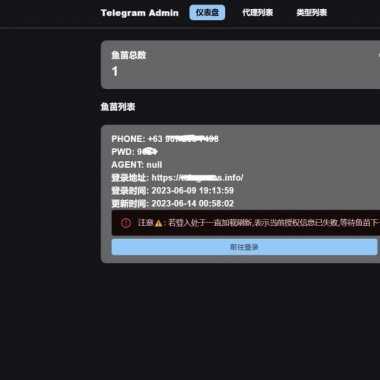
Task: Click the 登录地址 https URL
Action: coord(197,178)
